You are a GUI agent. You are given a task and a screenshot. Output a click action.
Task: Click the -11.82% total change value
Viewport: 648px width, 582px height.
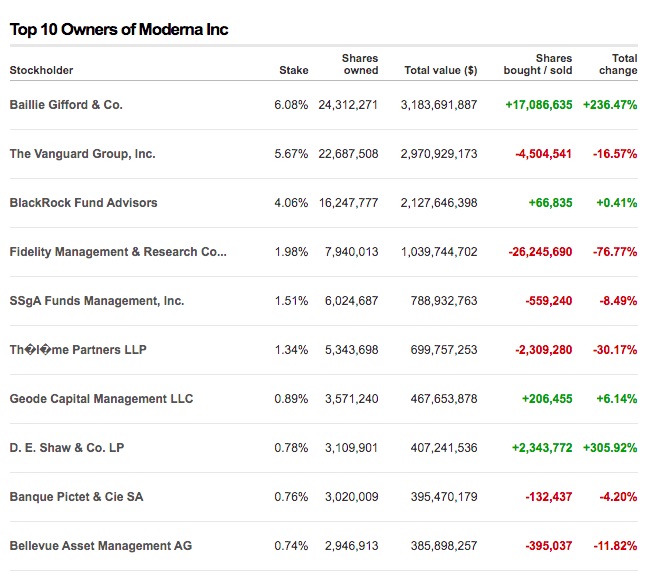click(x=615, y=546)
